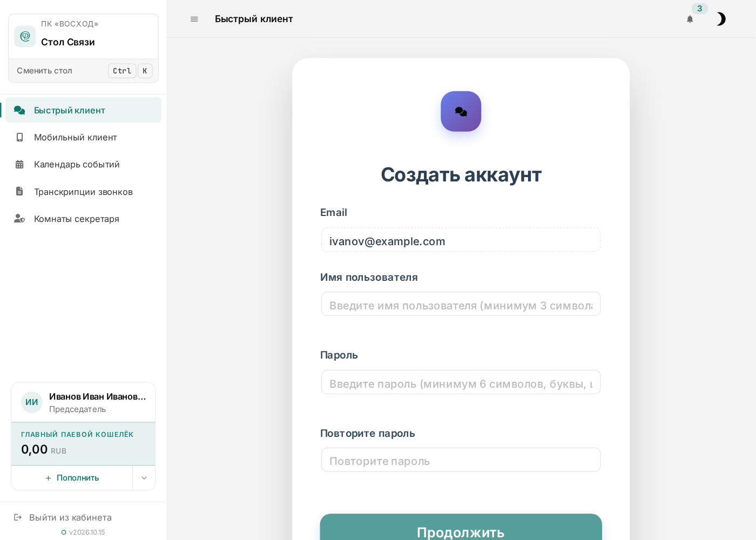The width and height of the screenshot is (756, 540).
Task: Click the Продолжить button
Action: pyautogui.click(x=461, y=527)
